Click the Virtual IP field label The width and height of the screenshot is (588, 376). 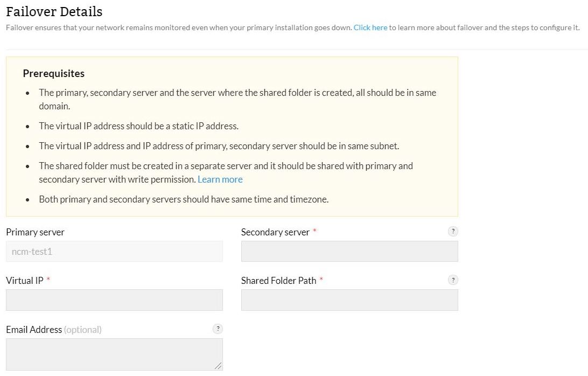(x=24, y=281)
